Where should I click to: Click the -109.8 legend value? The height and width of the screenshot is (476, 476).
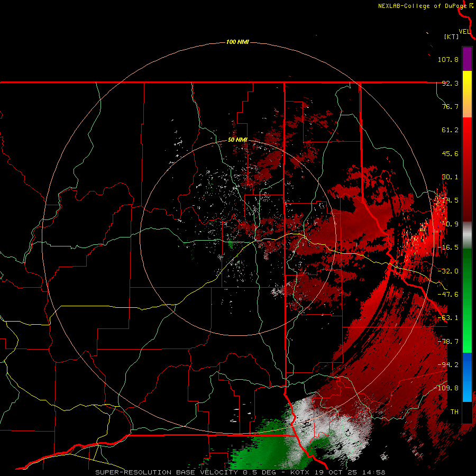tap(446, 388)
